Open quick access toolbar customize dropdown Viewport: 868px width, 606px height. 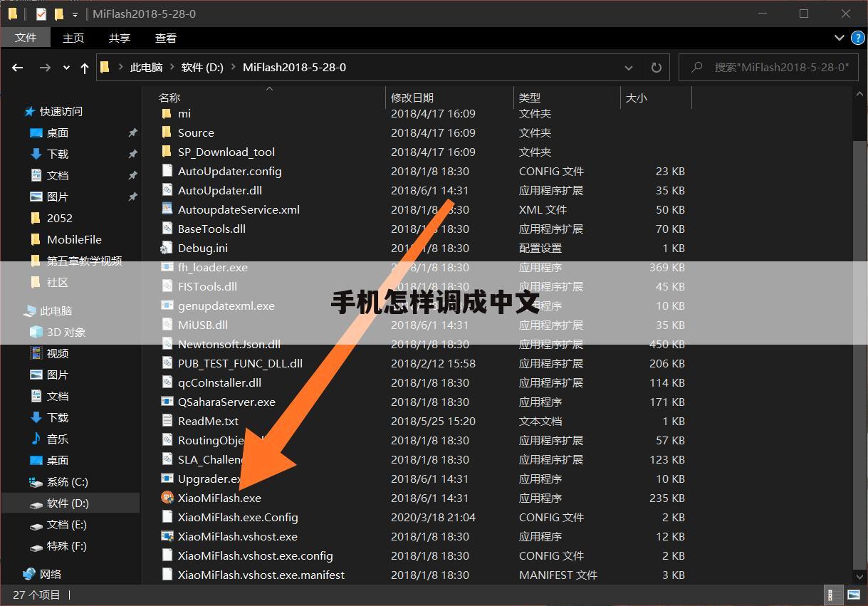click(x=75, y=14)
